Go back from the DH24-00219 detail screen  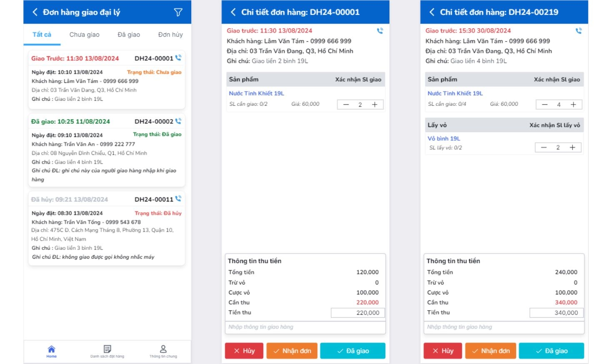pyautogui.click(x=431, y=12)
